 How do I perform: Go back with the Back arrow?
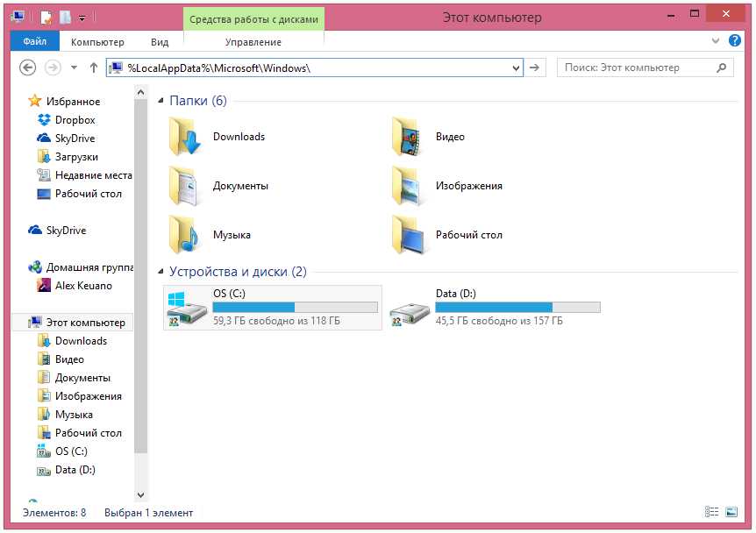[27, 68]
